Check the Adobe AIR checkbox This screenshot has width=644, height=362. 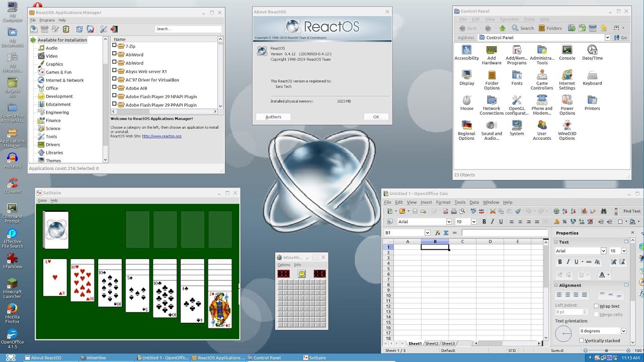115,88
